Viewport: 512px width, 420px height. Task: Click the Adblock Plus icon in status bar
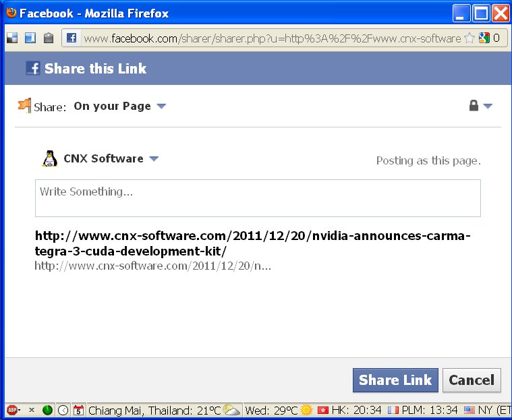click(x=11, y=410)
